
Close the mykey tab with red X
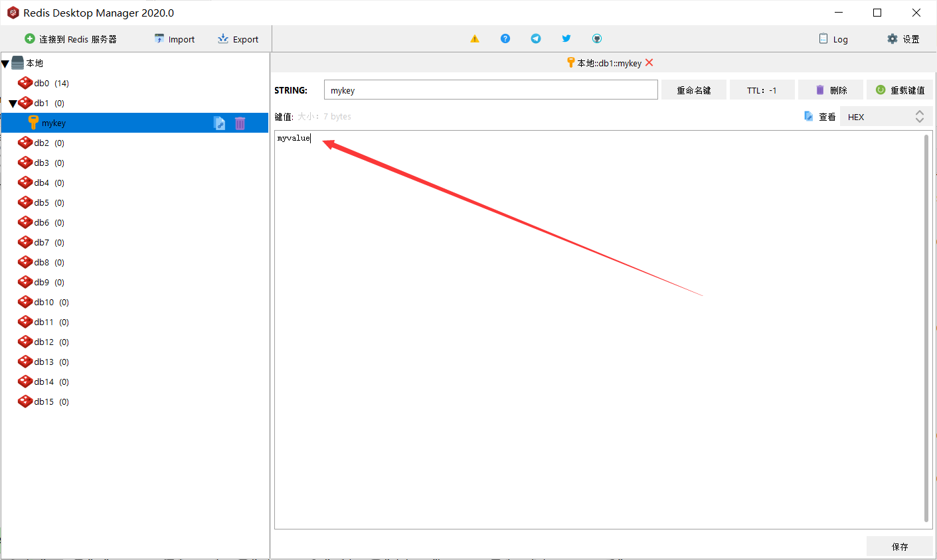pyautogui.click(x=649, y=62)
